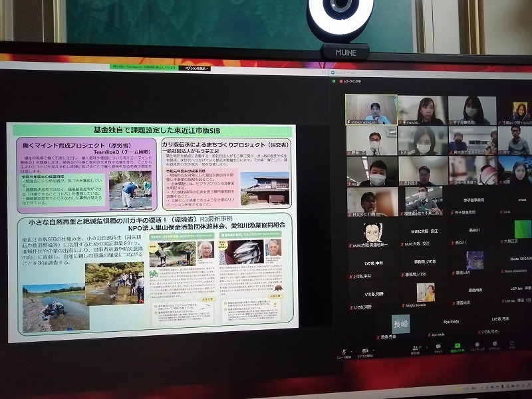Viewport: 532px width, 399px height.
Task: Click fish catch photo on slide
Action: tap(241, 252)
